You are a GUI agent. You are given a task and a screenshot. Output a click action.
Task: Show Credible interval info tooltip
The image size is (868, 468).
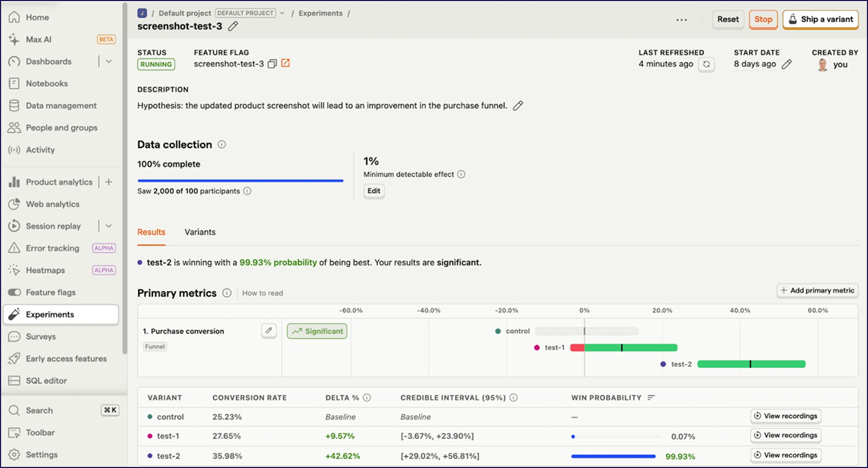(513, 398)
